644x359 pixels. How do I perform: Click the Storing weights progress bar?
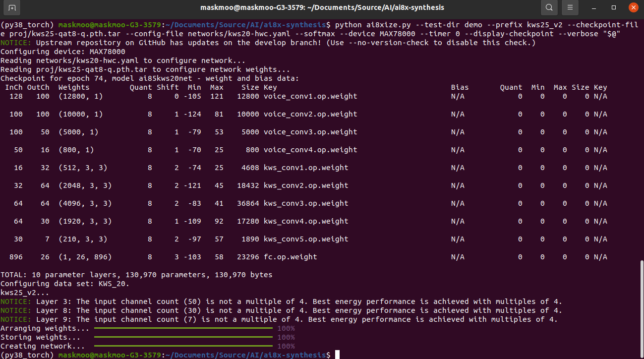click(x=183, y=337)
